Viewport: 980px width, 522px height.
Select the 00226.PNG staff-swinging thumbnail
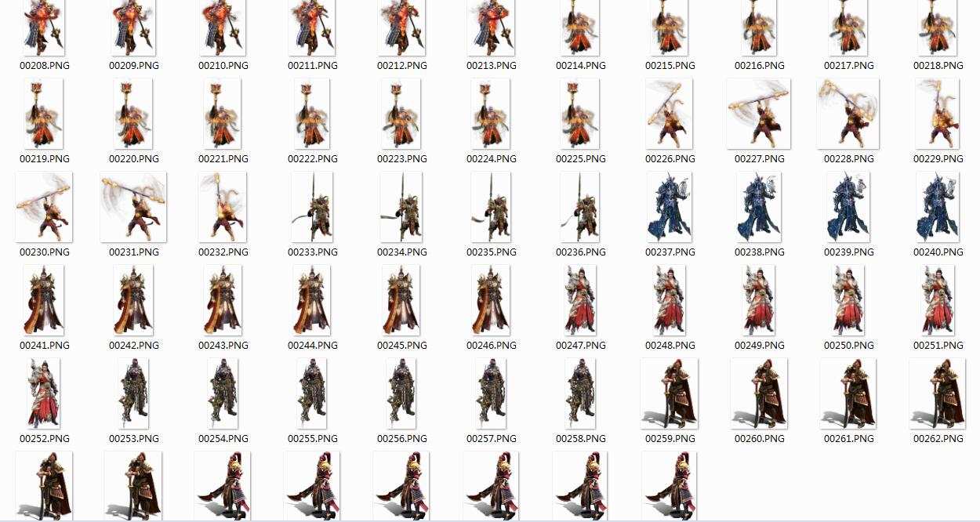tap(670, 114)
